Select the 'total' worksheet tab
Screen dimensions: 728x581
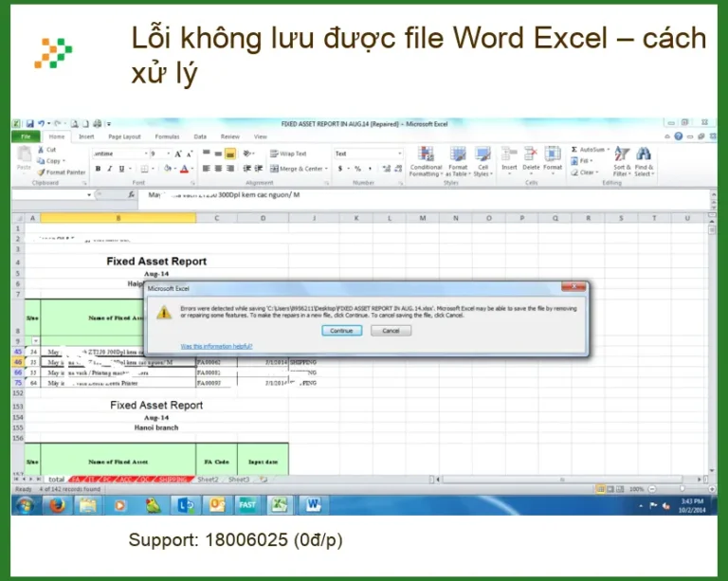(x=56, y=480)
